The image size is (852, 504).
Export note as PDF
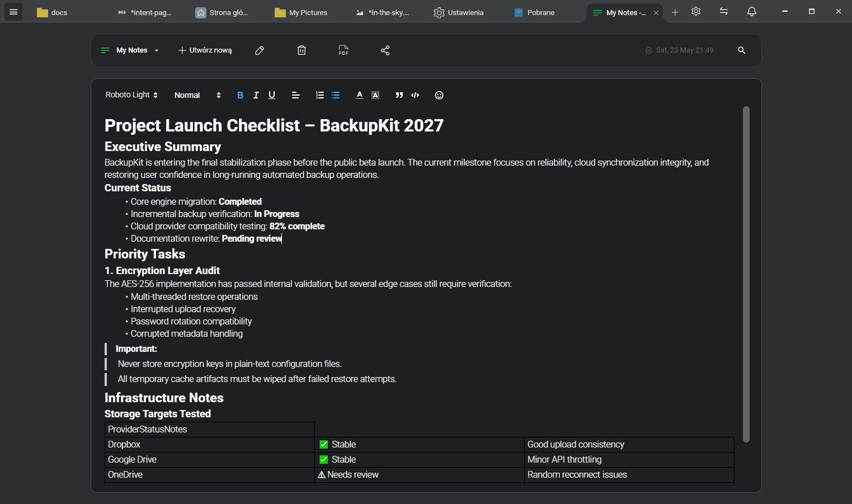(x=343, y=50)
